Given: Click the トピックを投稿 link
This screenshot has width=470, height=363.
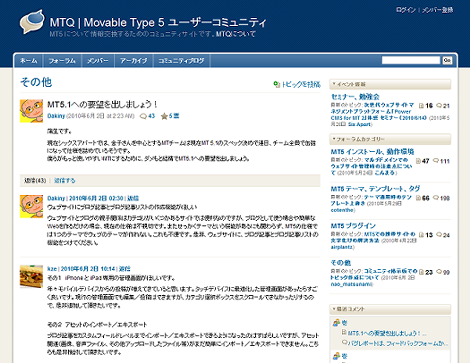Looking at the screenshot, I should (x=301, y=84).
